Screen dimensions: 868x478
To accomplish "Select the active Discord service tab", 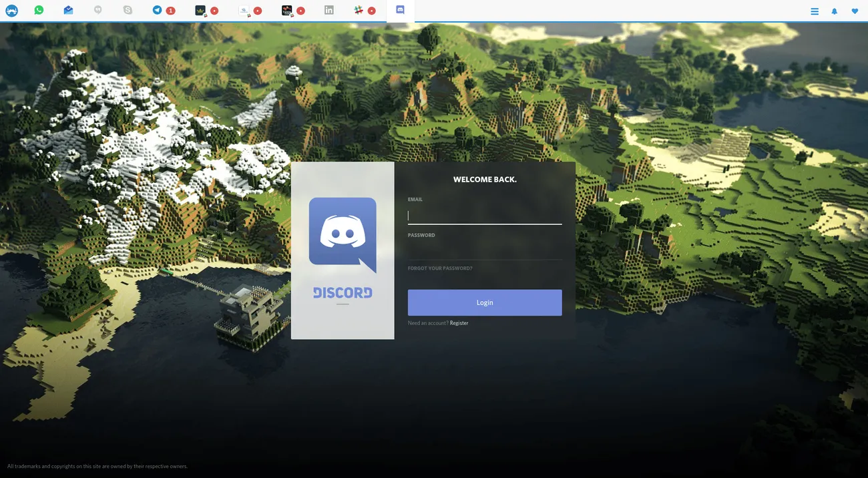I will coord(400,10).
